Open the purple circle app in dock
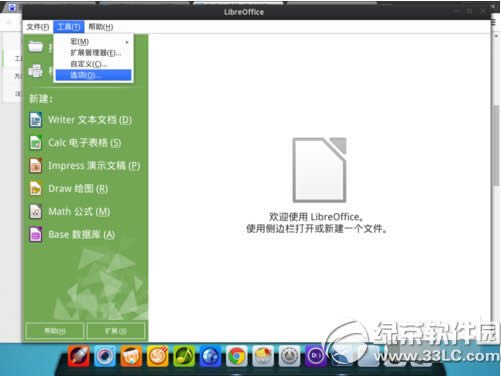 [x=315, y=356]
